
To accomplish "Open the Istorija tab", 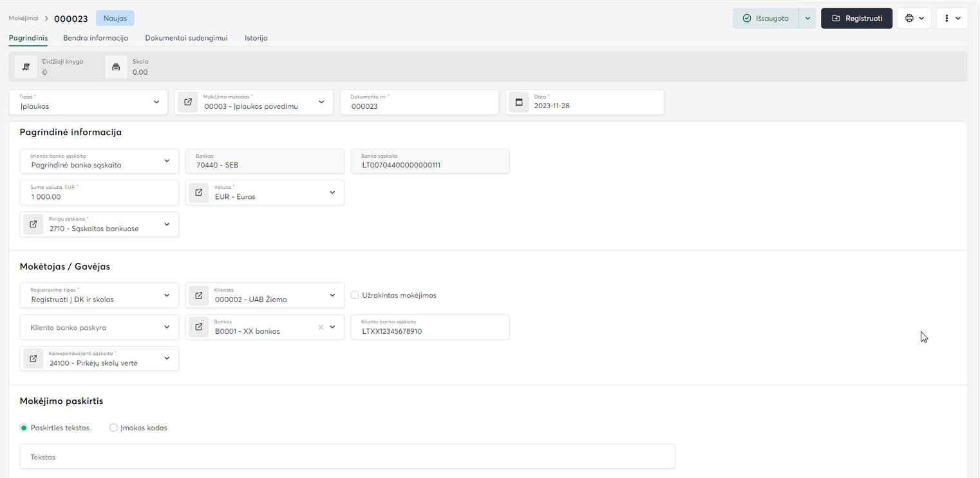I will click(256, 38).
